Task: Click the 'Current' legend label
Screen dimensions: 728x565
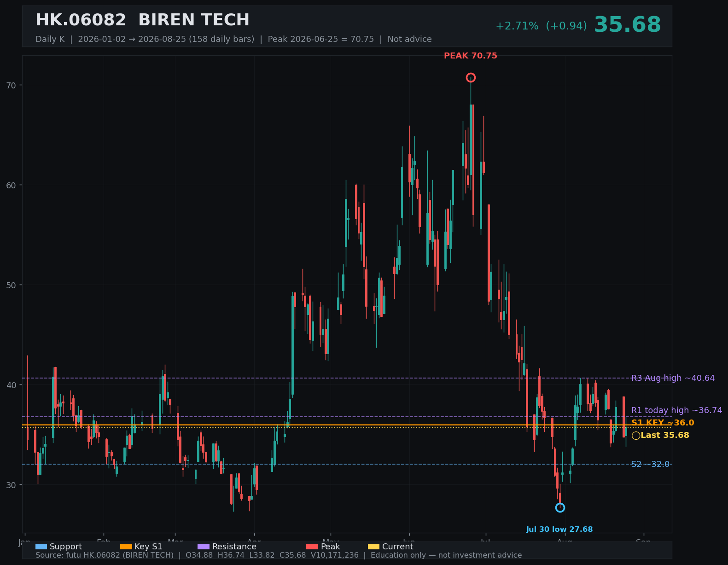Action: click(x=398, y=547)
